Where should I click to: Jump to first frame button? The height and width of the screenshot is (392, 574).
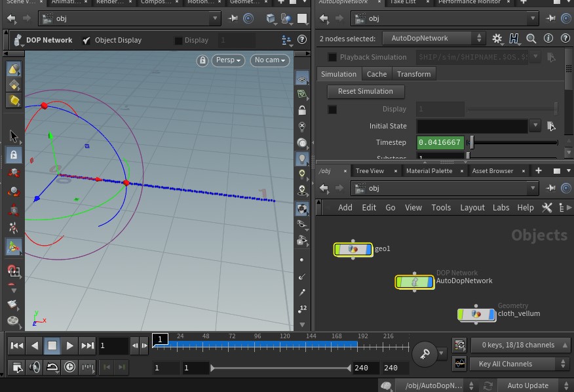pos(17,345)
